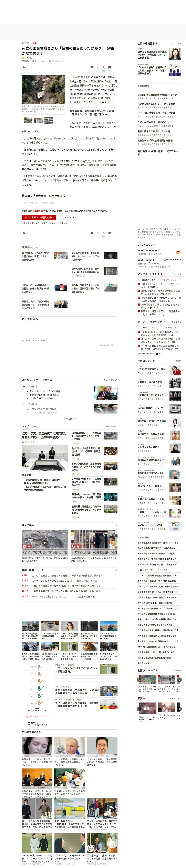Share on X icon below the paywall notice
This screenshot has height=868, width=186.
tap(104, 233)
